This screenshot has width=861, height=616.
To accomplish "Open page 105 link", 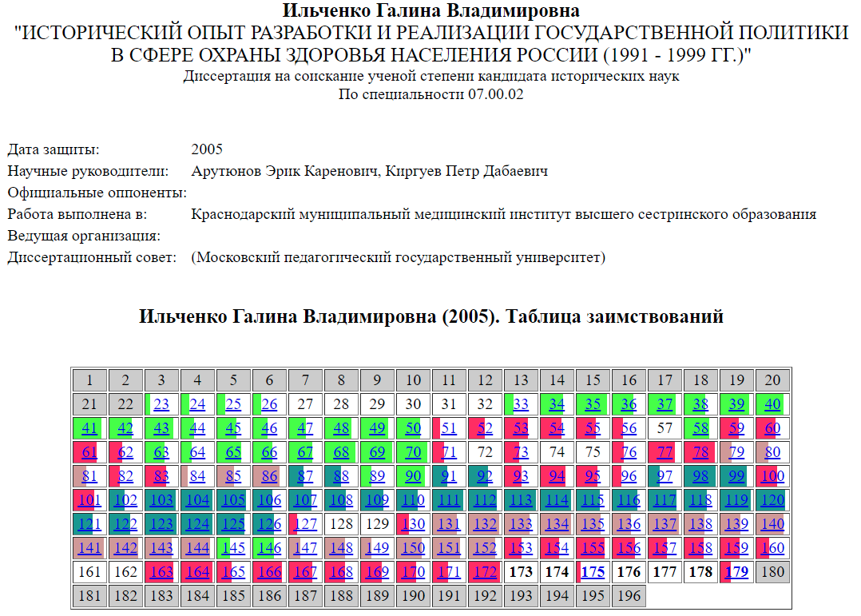I will (233, 500).
